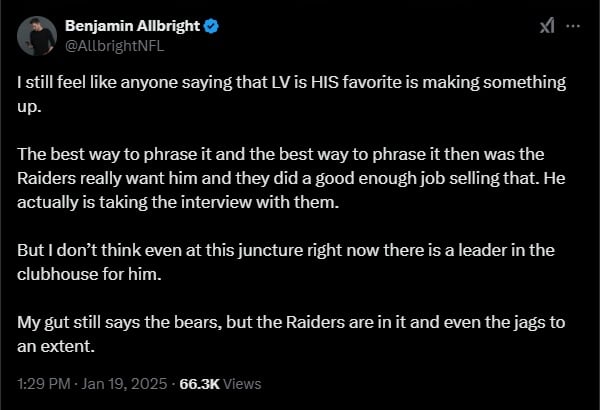Click the word Views beside 66.3K
The height and width of the screenshot is (410, 600).
pos(245,383)
